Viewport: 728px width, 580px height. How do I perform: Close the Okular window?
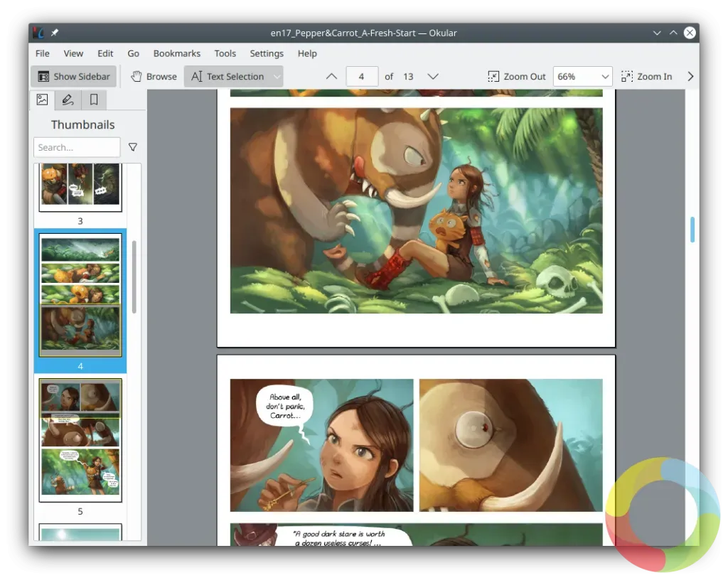point(690,33)
